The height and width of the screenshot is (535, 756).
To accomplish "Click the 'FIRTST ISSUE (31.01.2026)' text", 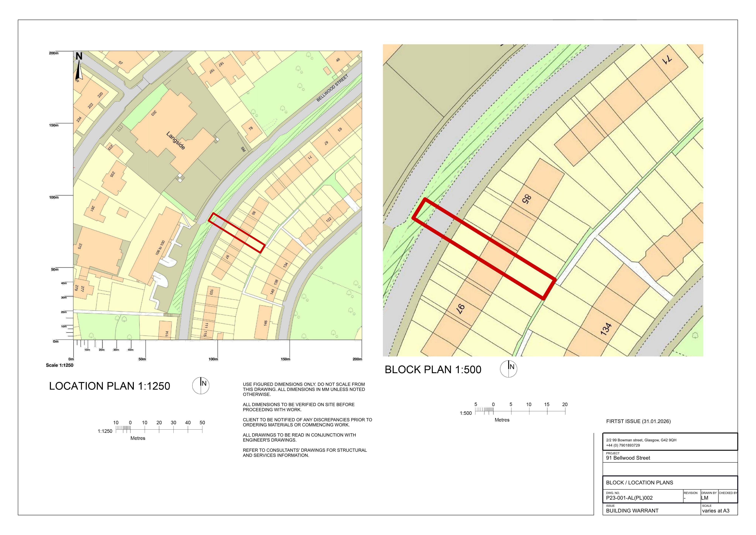I will 638,421.
